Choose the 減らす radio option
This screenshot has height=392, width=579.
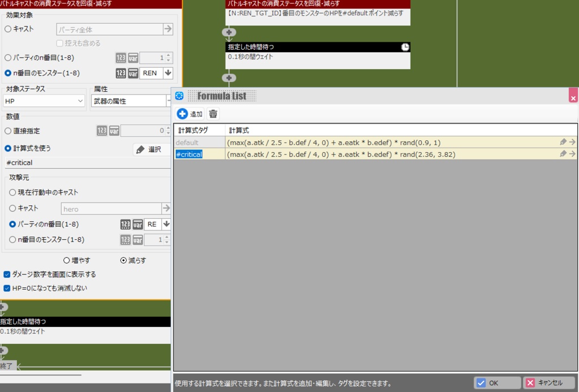pos(124,260)
